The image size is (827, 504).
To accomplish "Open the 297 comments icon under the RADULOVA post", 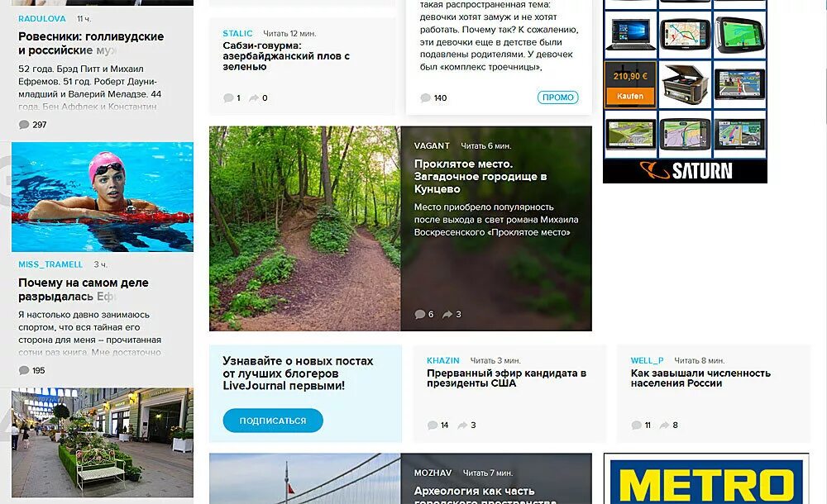I will (x=24, y=125).
